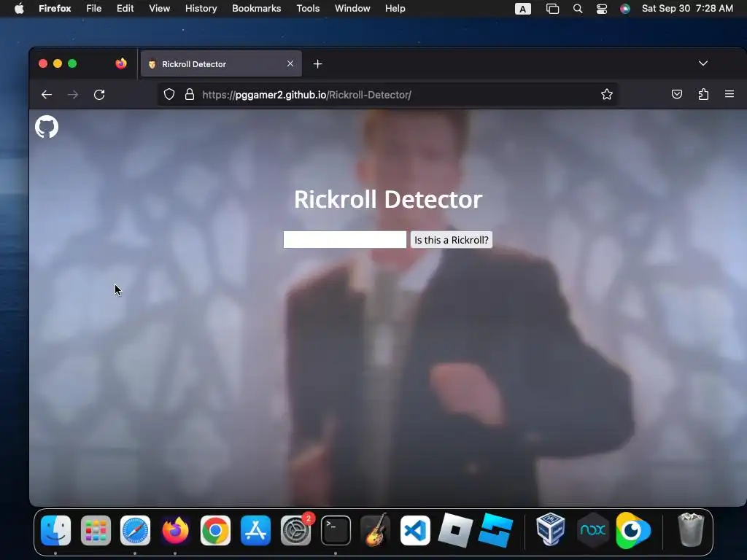Launch Google Chrome from the Dock
Viewport: 747px width, 560px height.
click(215, 531)
